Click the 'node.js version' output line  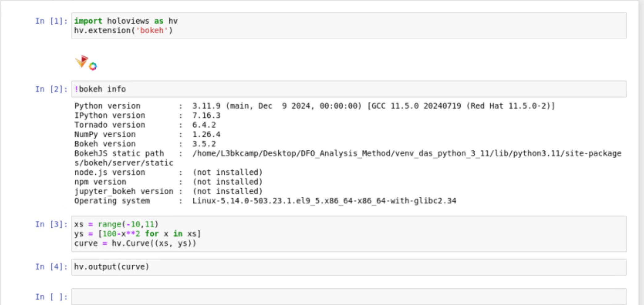[x=168, y=172]
